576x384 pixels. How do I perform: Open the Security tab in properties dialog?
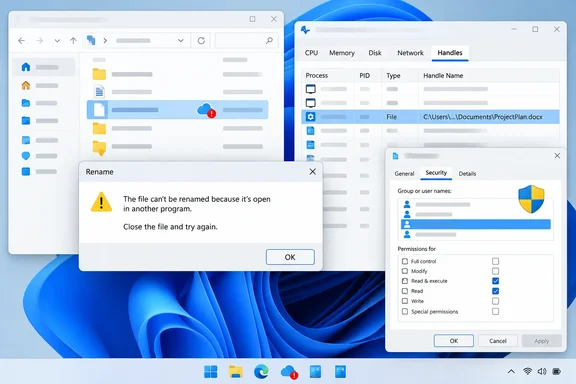[x=436, y=173]
